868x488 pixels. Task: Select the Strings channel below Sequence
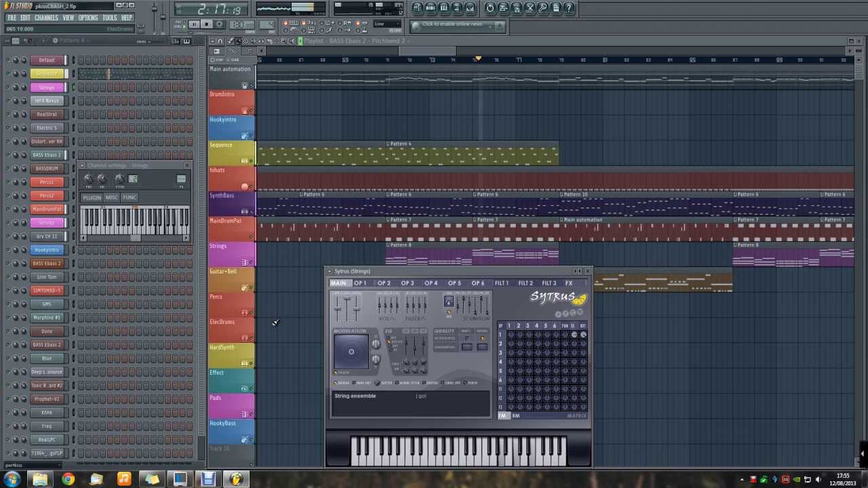[x=47, y=87]
